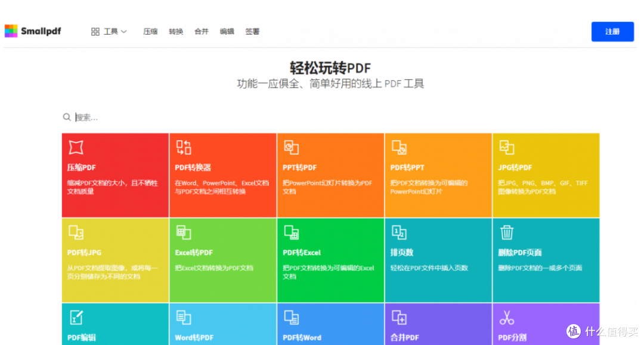Click the PPT转PDF tile description text
644x345 pixels.
pos(327,187)
